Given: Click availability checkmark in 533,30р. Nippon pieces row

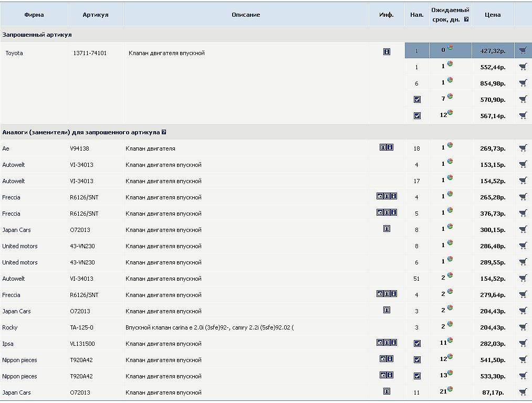Looking at the screenshot, I should pyautogui.click(x=417, y=376).
